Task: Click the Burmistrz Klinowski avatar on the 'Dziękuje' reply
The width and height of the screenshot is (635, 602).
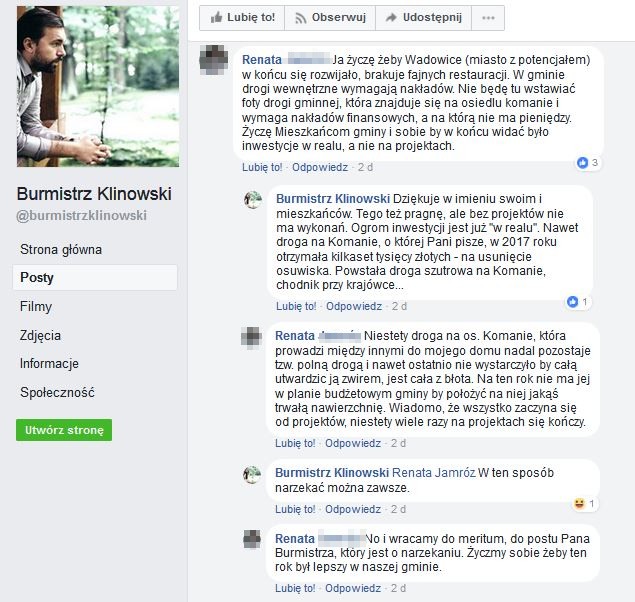Action: [253, 200]
